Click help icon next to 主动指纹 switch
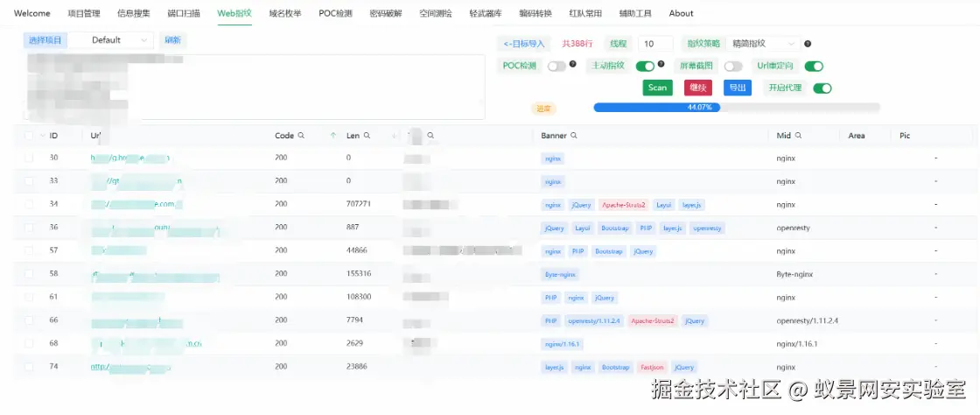Image resolution: width=980 pixels, height=415 pixels. point(661,64)
